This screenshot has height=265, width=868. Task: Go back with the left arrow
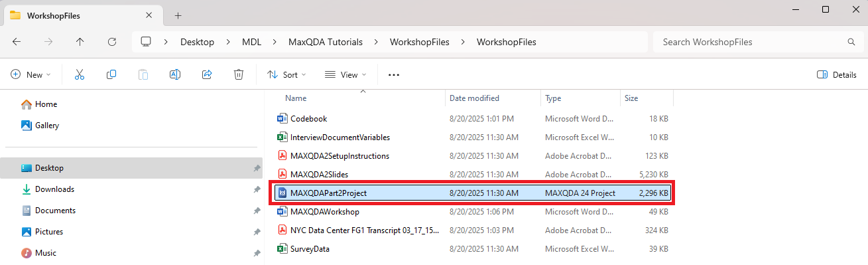17,42
